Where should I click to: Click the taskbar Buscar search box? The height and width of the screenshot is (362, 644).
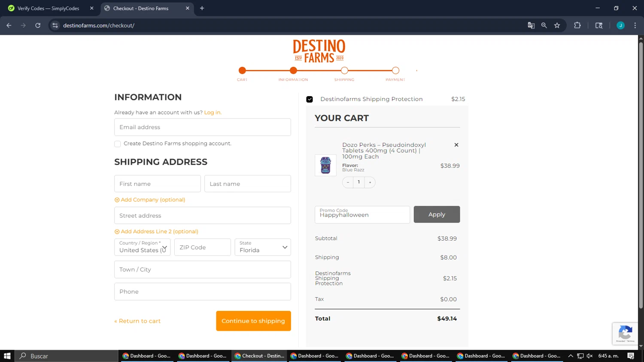[67, 356]
